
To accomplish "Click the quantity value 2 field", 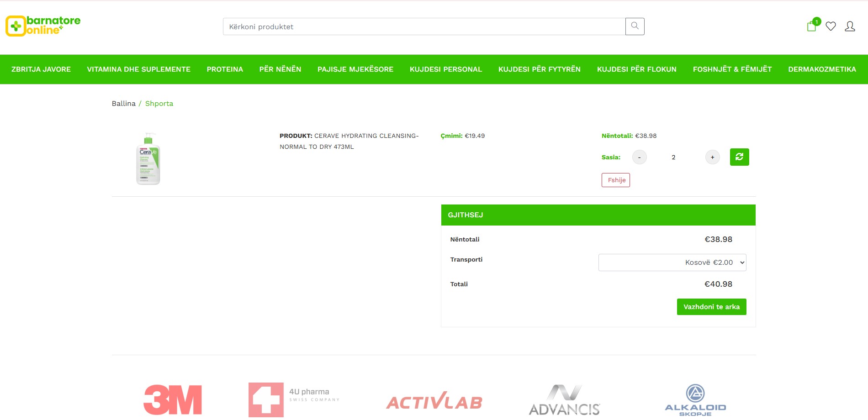I will click(x=673, y=157).
